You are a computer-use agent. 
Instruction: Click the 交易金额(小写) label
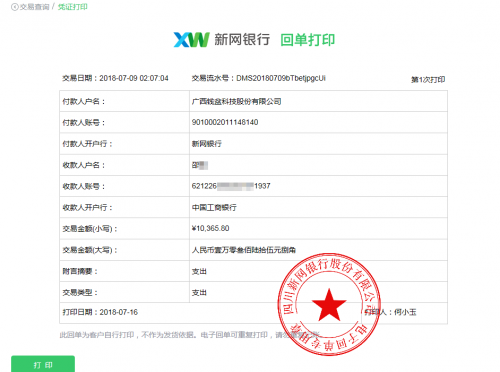pyautogui.click(x=90, y=229)
